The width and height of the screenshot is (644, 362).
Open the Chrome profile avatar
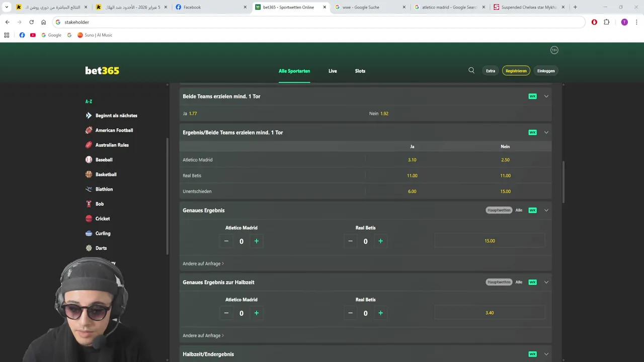(x=624, y=22)
